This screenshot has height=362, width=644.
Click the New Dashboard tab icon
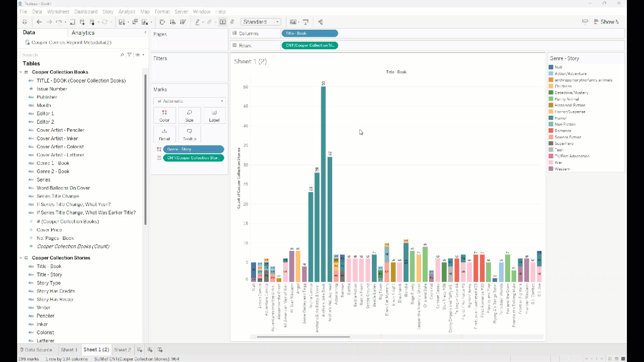150,350
